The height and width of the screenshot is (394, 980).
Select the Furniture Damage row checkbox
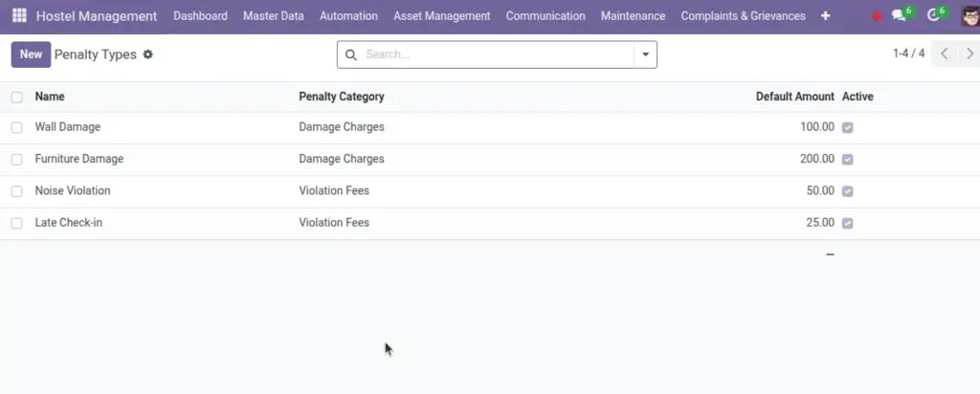(17, 159)
